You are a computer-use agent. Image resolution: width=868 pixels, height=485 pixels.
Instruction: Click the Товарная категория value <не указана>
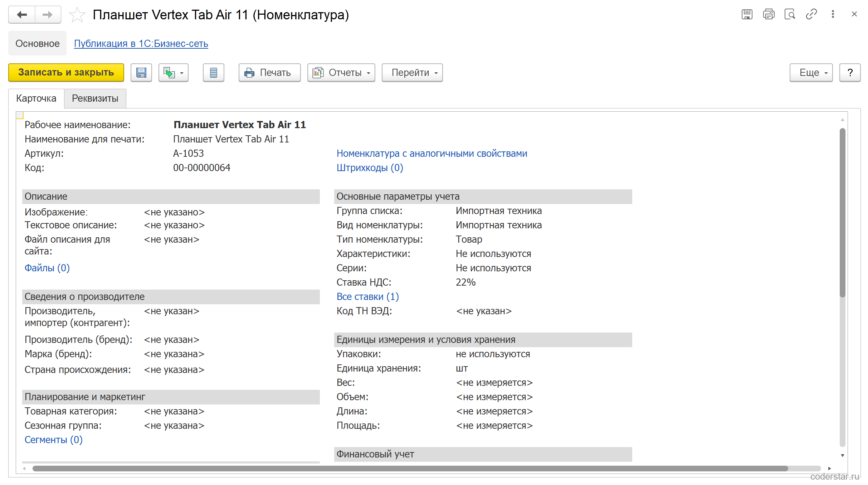click(174, 411)
